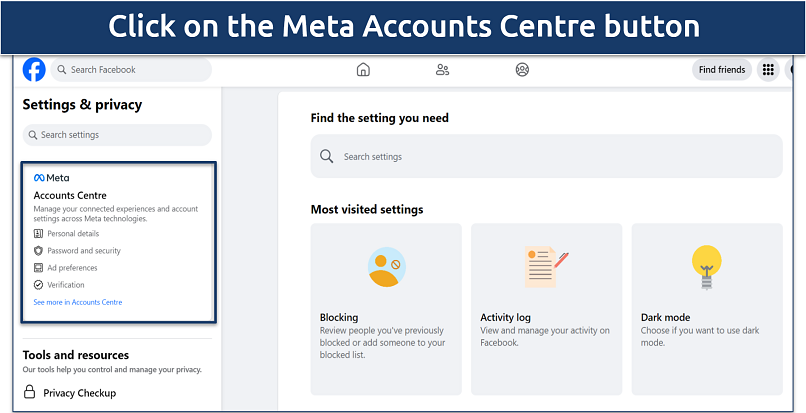Screen dimensions: 806x413
Task: Click the Meta logo in Accounts Centre
Action: pyautogui.click(x=52, y=178)
